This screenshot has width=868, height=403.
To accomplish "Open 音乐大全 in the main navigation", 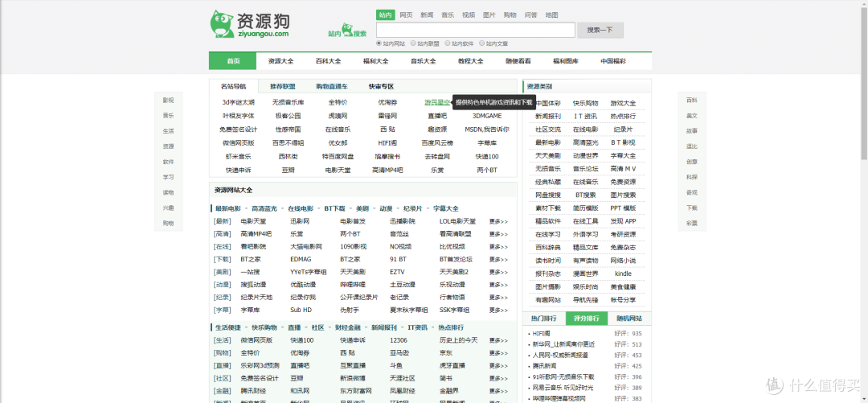I will [x=423, y=61].
